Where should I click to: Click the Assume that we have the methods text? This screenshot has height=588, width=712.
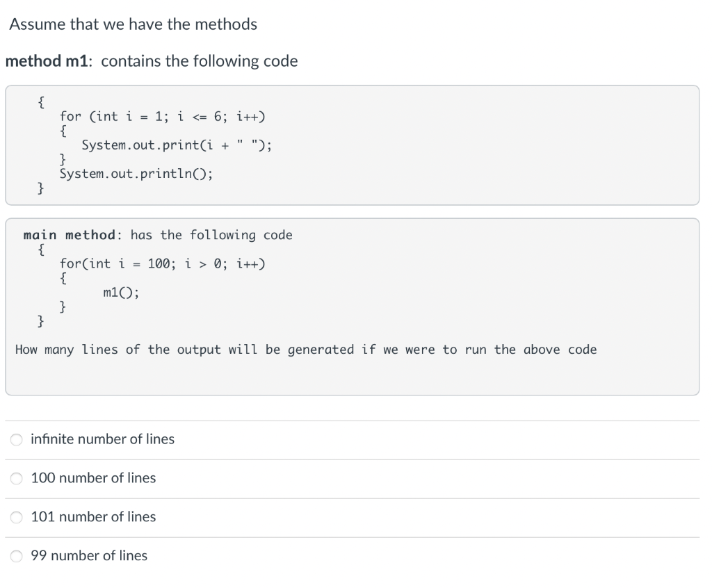point(133,24)
